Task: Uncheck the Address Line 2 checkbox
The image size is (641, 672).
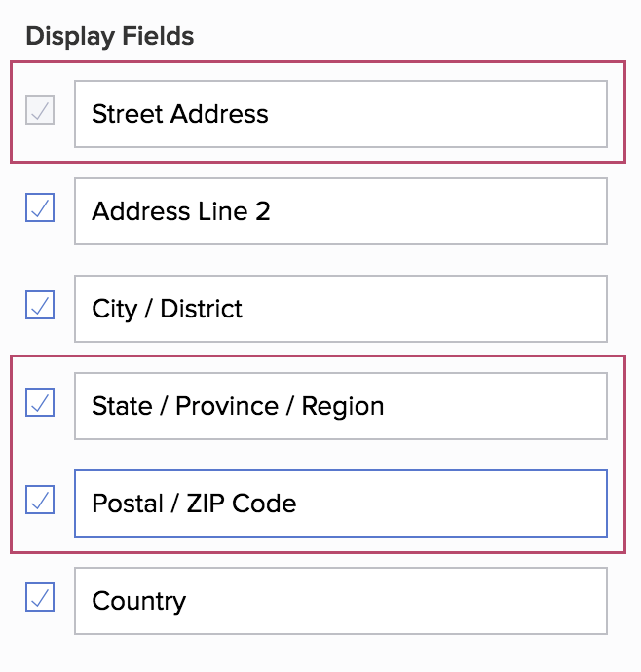Action: (x=40, y=207)
